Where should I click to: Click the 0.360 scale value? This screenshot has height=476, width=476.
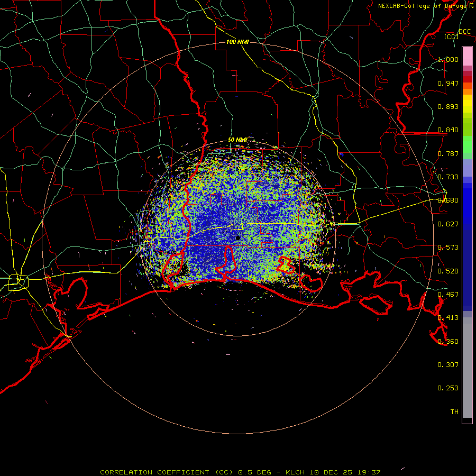[448, 342]
